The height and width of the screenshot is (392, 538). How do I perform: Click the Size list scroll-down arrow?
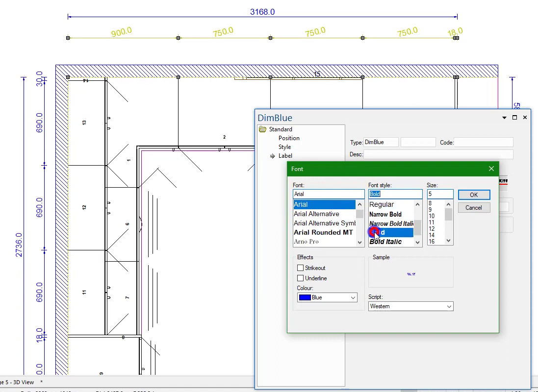(x=448, y=241)
